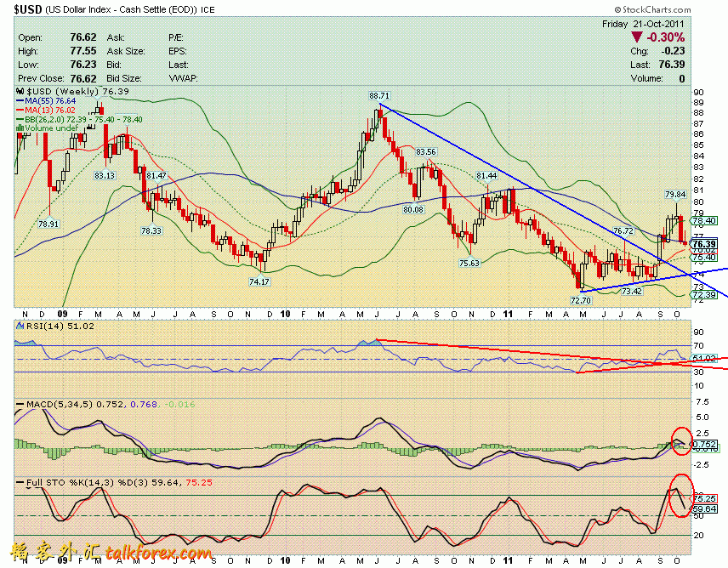Screen dimensions: 728x568
Task: Click the 76.72 price annotation
Action: (623, 230)
